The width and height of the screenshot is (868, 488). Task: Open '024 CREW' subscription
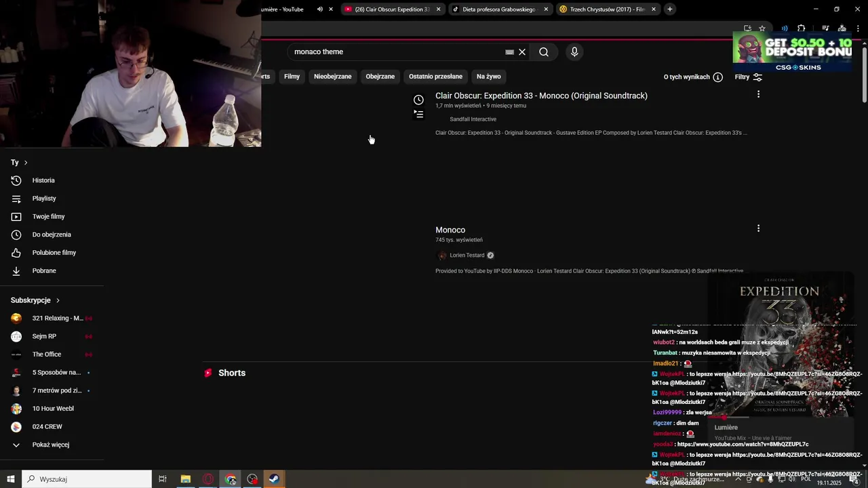[x=52, y=427]
